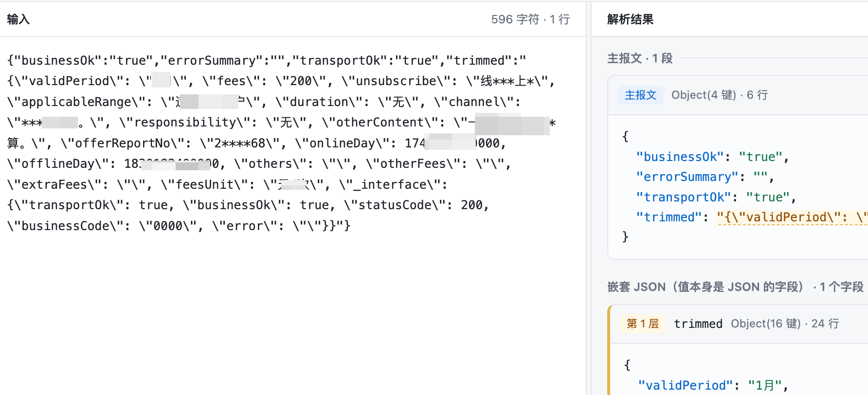Click the "trimmed" key in 主报文 result
This screenshot has width=868, height=395.
(x=669, y=217)
